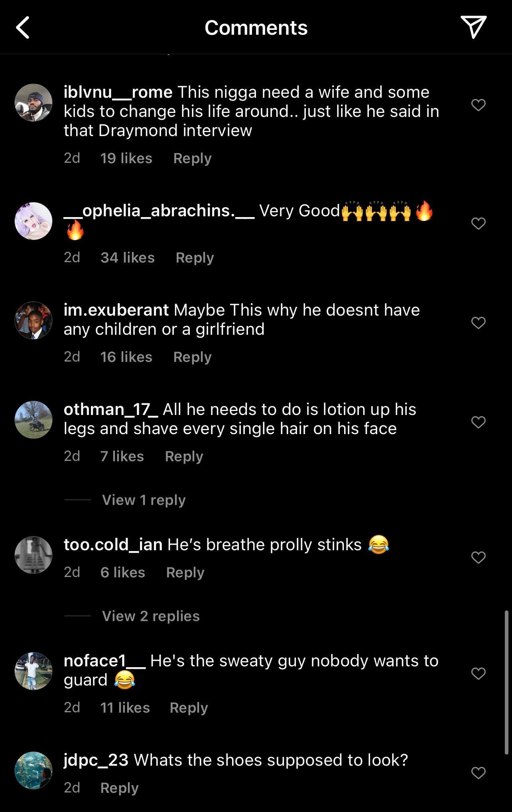Tap the back arrow icon
The height and width of the screenshot is (812, 512).
23,28
